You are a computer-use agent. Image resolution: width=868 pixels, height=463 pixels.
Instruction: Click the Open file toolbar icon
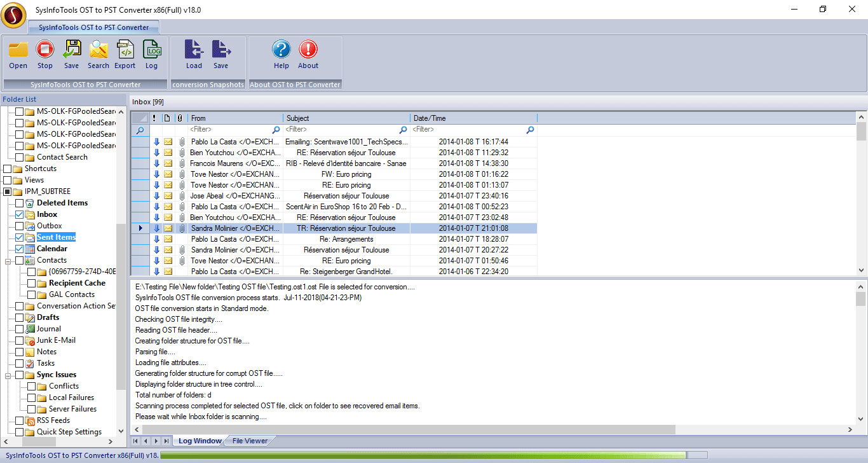pyautogui.click(x=18, y=50)
